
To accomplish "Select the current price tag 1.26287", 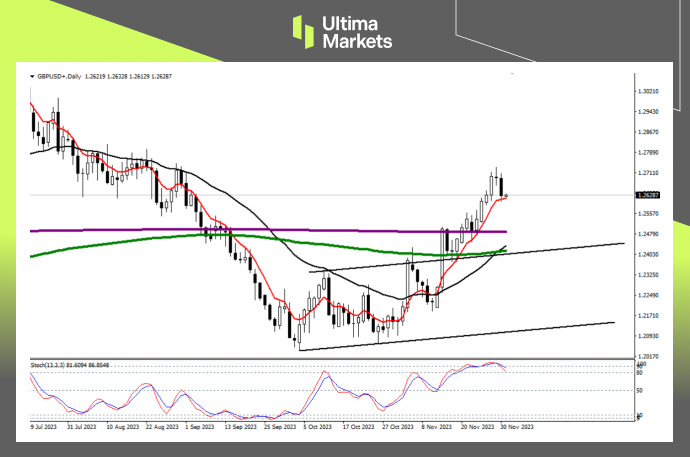I will 652,194.
